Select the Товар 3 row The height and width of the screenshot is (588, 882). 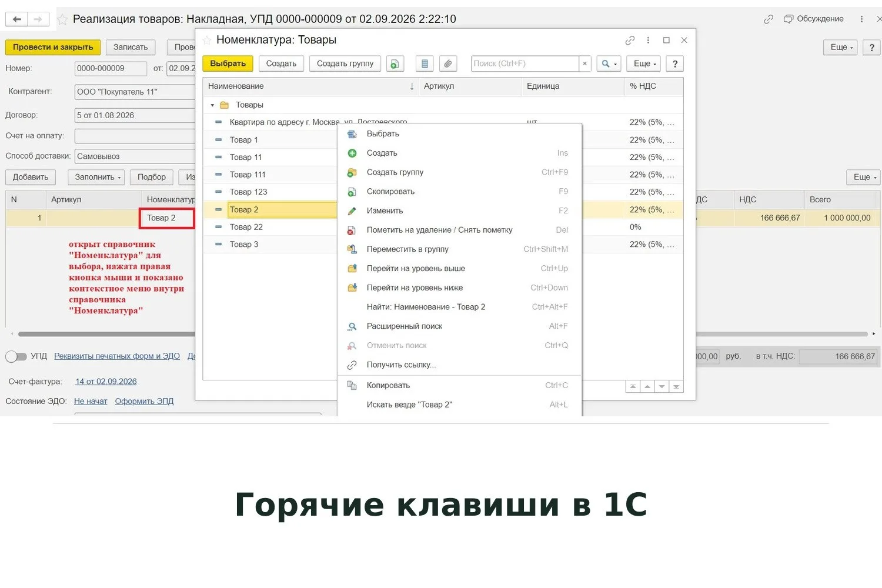(x=270, y=245)
